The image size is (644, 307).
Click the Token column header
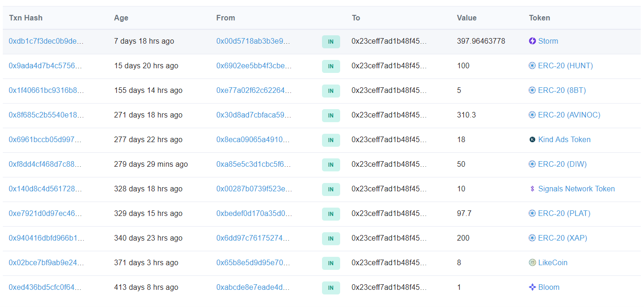point(539,18)
